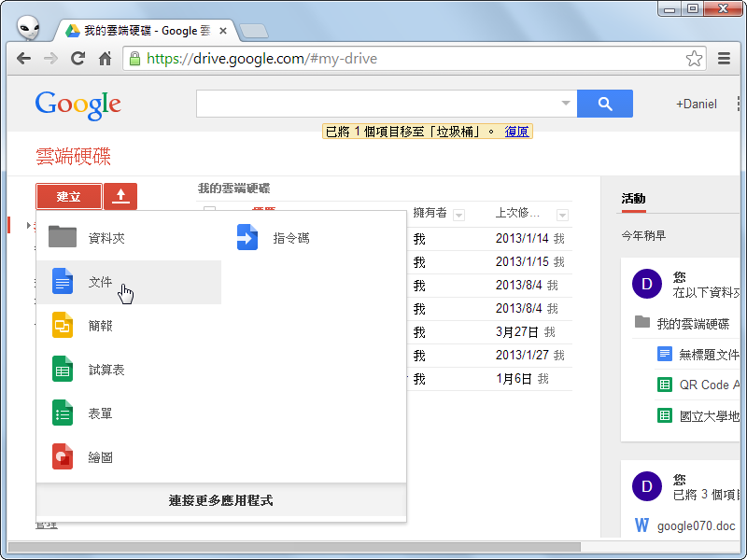Image resolution: width=747 pixels, height=560 pixels.
Task: Click the 復原 undo link
Action: click(x=516, y=132)
